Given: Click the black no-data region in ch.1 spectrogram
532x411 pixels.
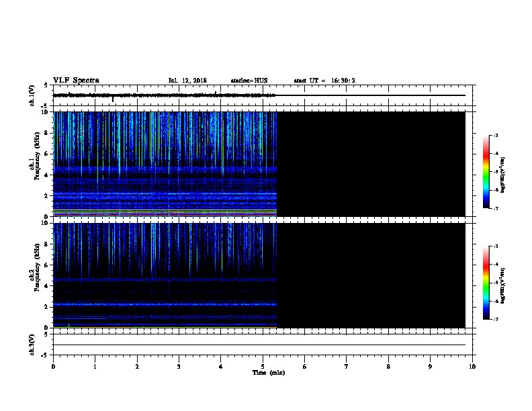Looking at the screenshot, I should (371, 164).
